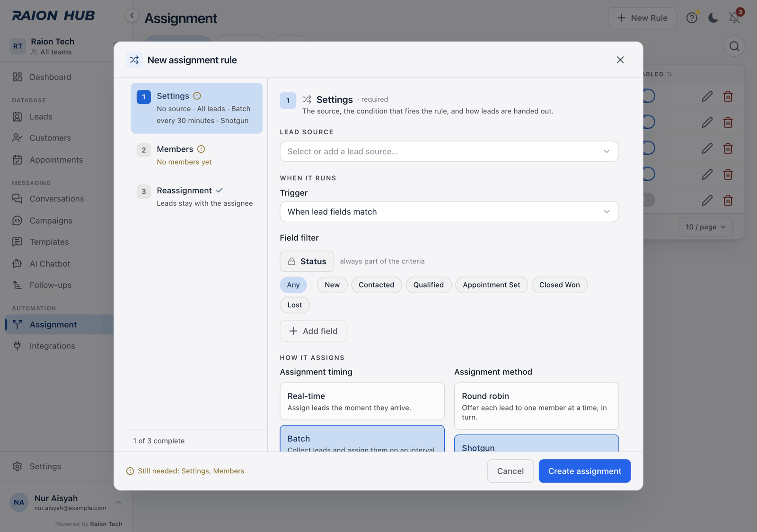Click the search magnifier icon
The image size is (757, 532).
click(734, 46)
